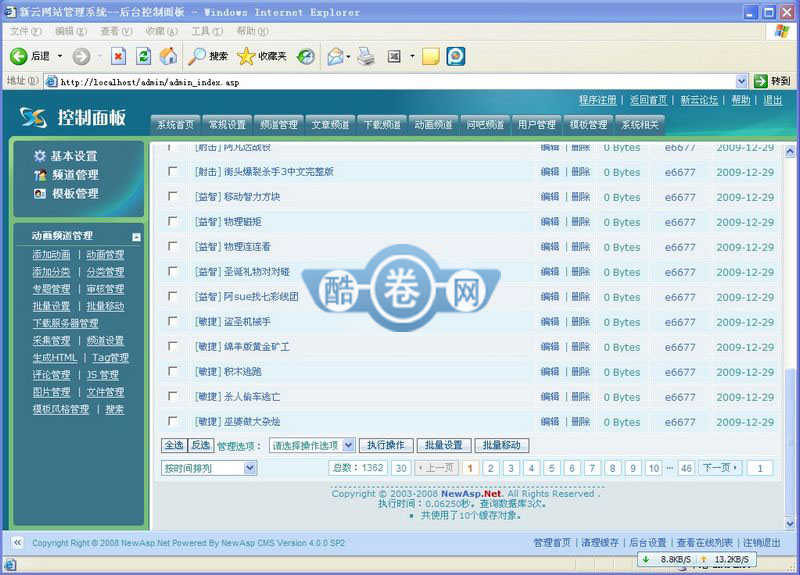Viewport: 800px width, 575px height.
Task: Open Mail button dropdown arrow
Action: click(x=348, y=56)
